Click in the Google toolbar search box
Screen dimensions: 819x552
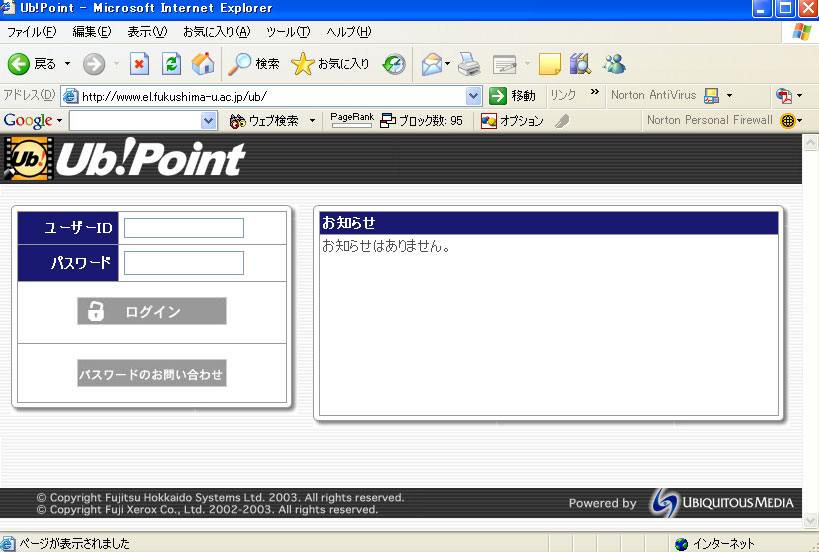tap(135, 121)
